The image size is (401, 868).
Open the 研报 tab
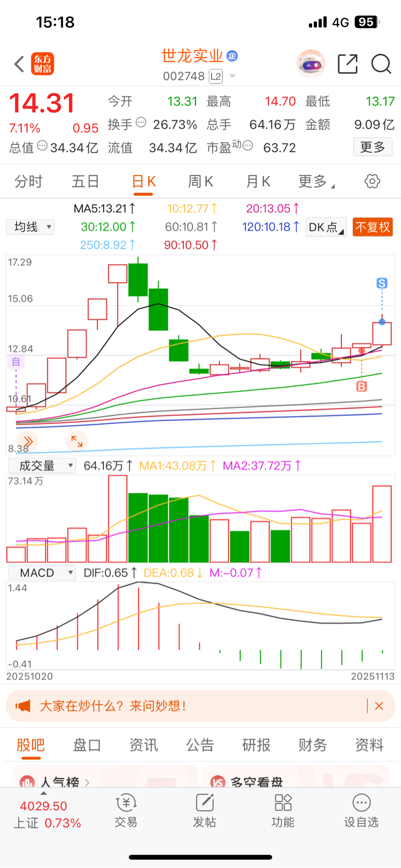(x=256, y=745)
